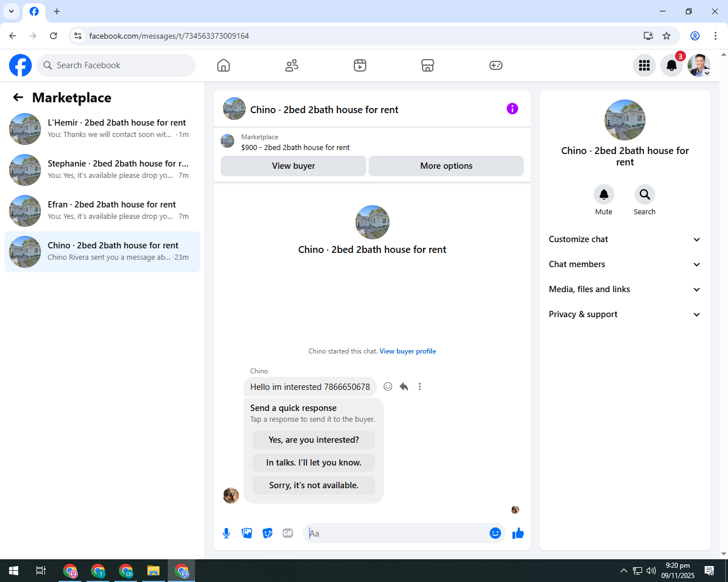Send quick response 'Sorry, it's not available.'
This screenshot has height=582, width=728.
[314, 485]
